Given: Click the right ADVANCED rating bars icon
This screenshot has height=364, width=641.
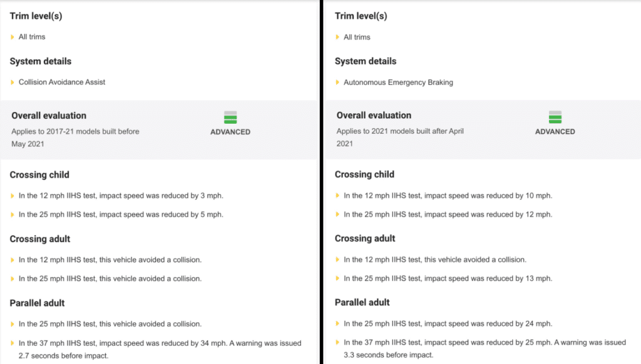Looking at the screenshot, I should pos(555,117).
